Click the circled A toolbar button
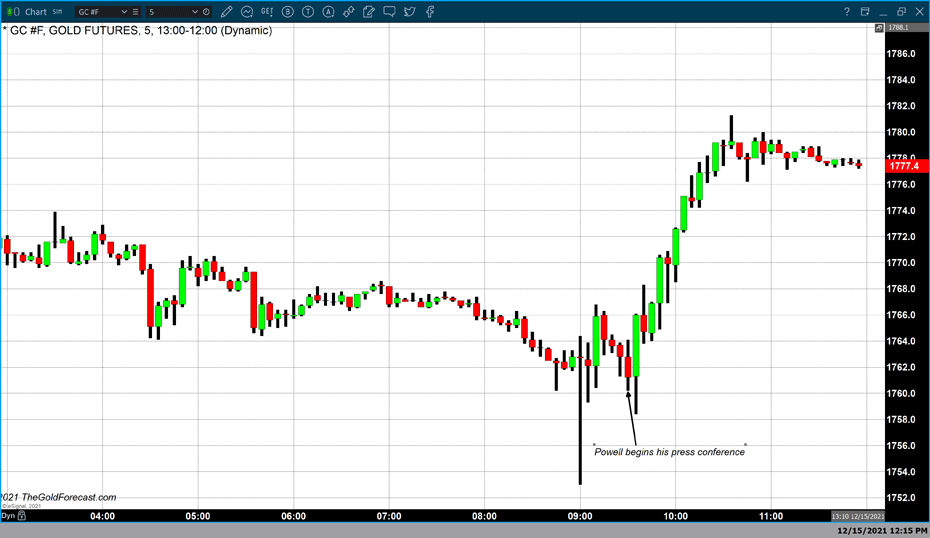The width and height of the screenshot is (930, 538). coord(328,12)
